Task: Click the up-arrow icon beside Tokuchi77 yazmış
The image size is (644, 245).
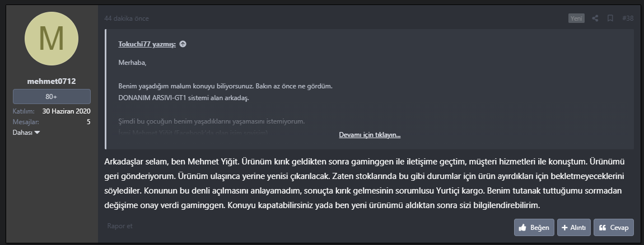Action: click(183, 44)
